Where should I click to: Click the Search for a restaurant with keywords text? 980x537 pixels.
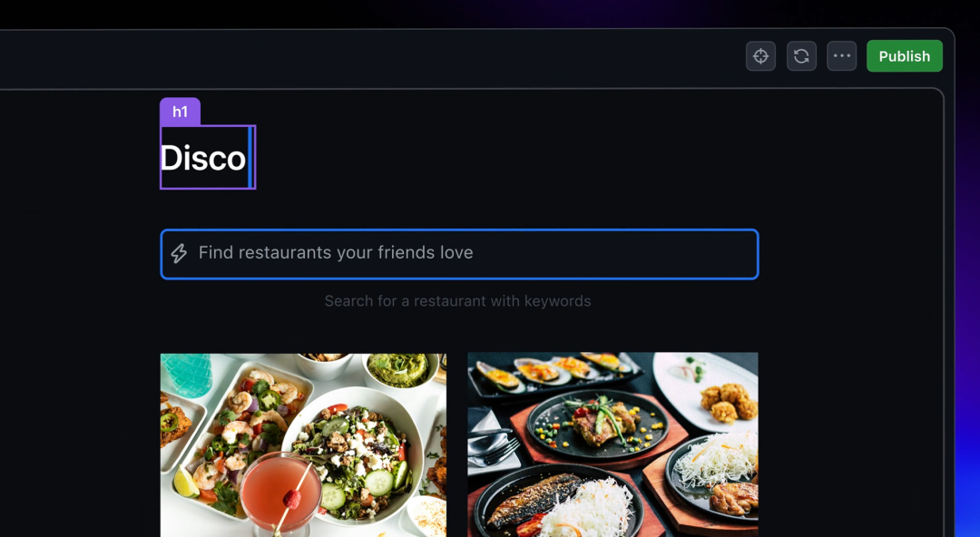coord(457,301)
